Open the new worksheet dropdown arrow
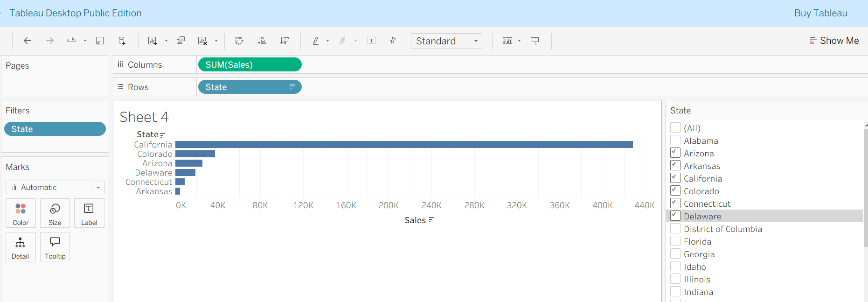868x302 pixels. (x=166, y=41)
